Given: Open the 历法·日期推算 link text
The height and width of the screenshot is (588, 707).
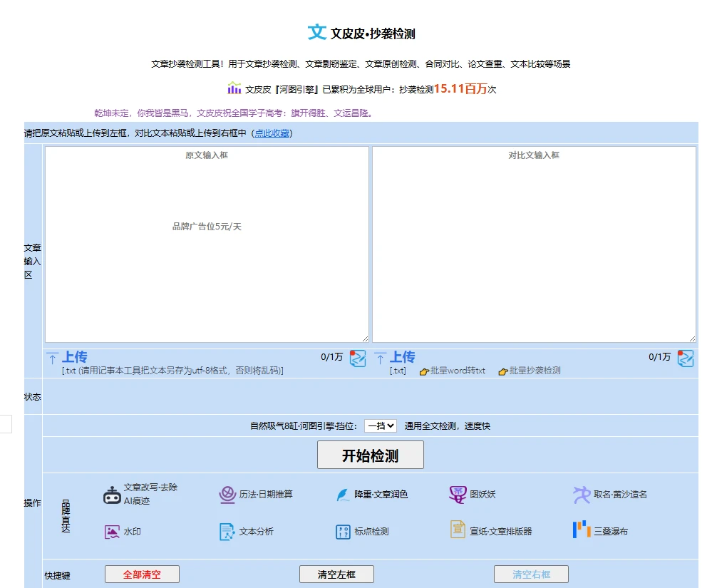Looking at the screenshot, I should pos(266,495).
